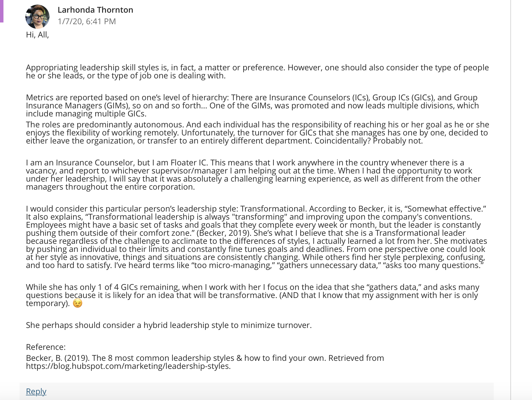Viewport: 532px width, 400px height.
Task: Click the purple unread marker bar
Action: tap(1, 11)
